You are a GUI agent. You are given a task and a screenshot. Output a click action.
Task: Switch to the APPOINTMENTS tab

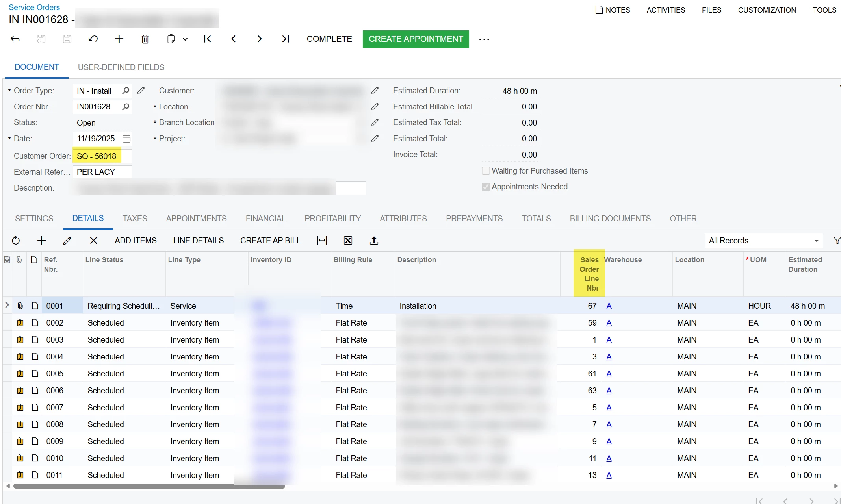[x=196, y=219]
